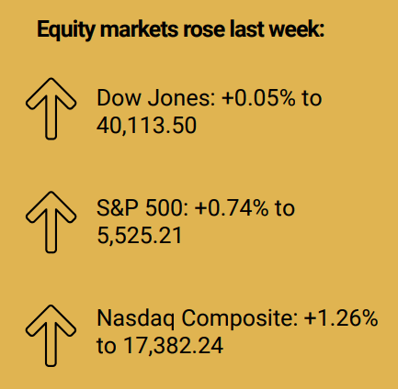Click the up arrow beside Nasdaq Composite
The image size is (398, 389).
pyautogui.click(x=51, y=335)
